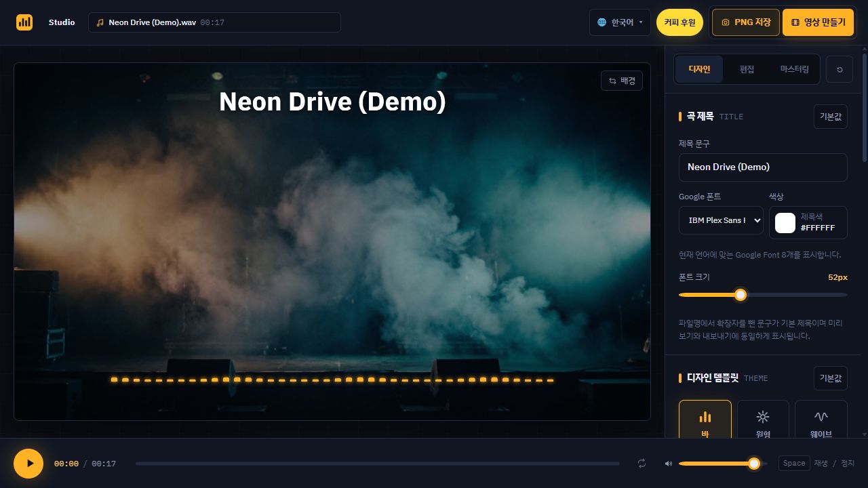
Task: Reset the 곡 제목 section with 기본값
Action: [x=831, y=117]
